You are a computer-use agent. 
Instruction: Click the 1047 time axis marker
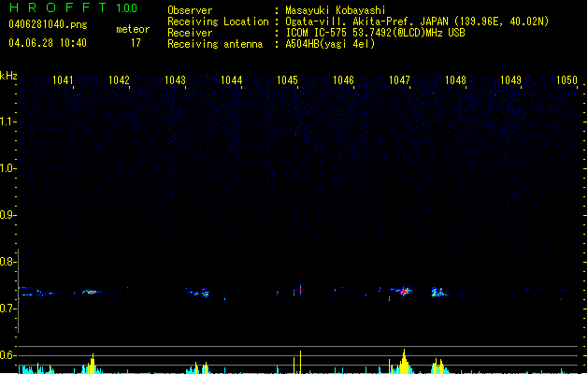point(399,80)
